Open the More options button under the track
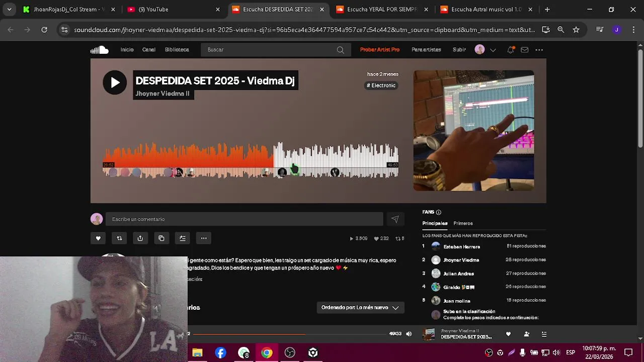 coord(204,238)
